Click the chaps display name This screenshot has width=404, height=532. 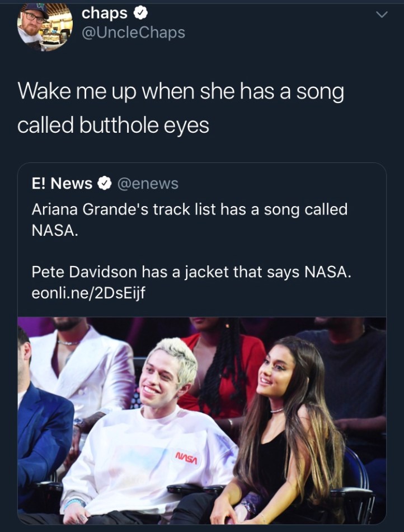pyautogui.click(x=105, y=13)
